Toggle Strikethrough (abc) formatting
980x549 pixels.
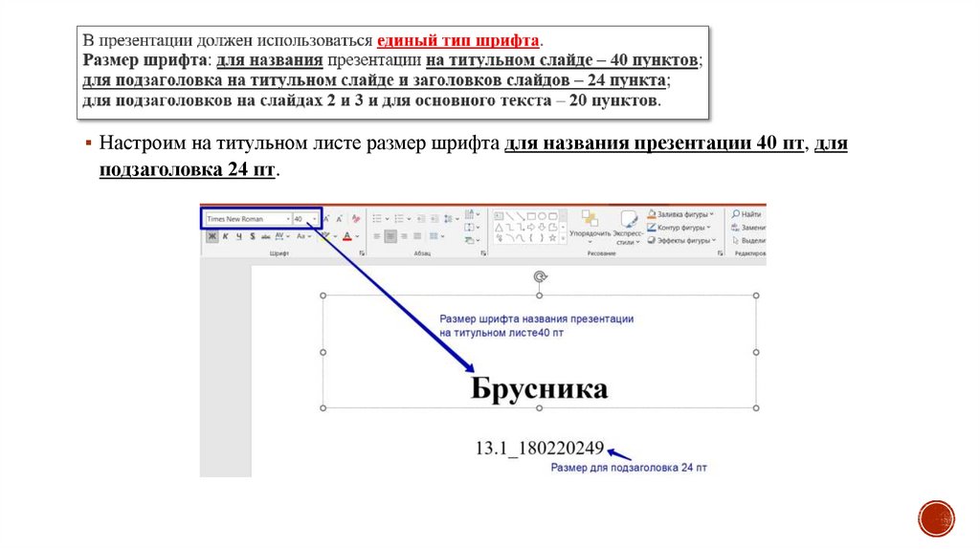pyautogui.click(x=266, y=236)
